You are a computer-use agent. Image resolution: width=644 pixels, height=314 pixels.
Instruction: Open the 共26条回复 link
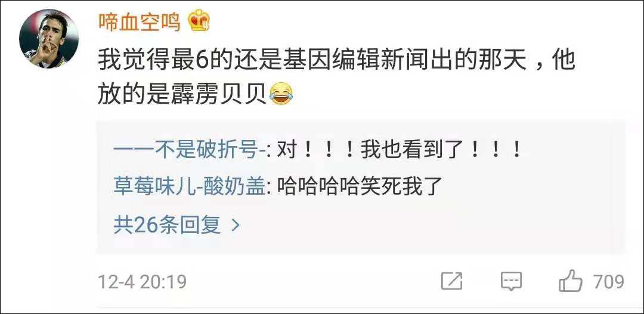[176, 225]
